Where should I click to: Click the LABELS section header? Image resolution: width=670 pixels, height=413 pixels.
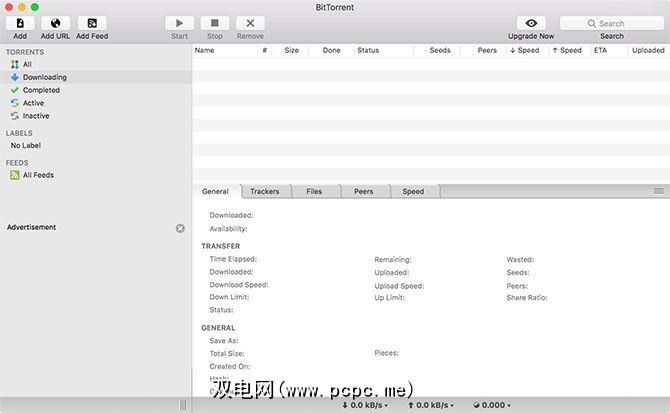point(19,133)
